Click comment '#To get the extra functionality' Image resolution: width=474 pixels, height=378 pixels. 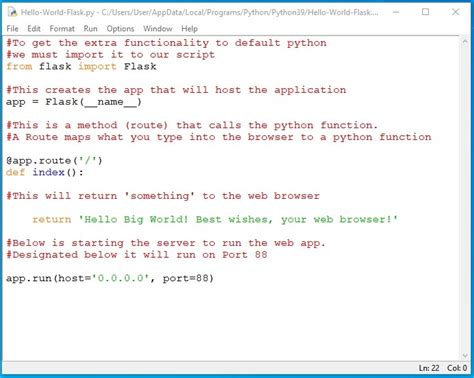[x=166, y=43]
